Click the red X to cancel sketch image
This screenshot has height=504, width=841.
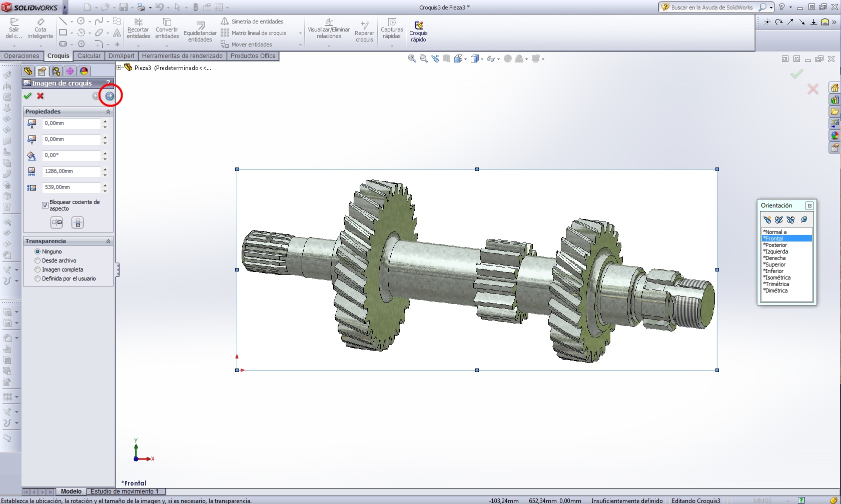coord(41,96)
